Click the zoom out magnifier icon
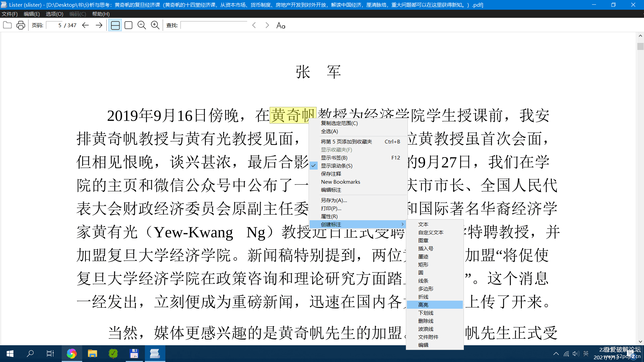644x362 pixels. tap(142, 25)
